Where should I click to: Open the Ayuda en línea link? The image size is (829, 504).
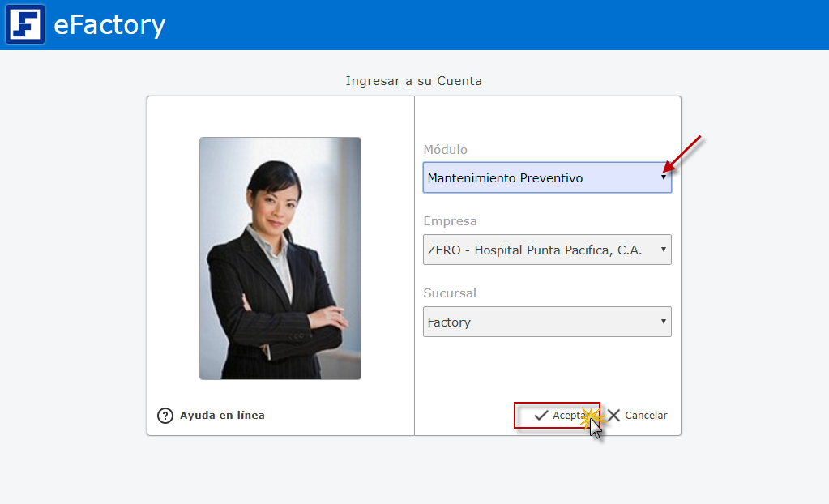pyautogui.click(x=222, y=416)
